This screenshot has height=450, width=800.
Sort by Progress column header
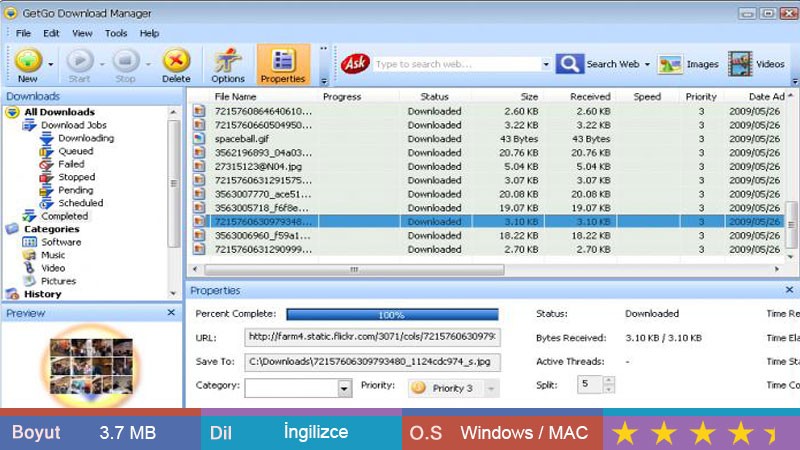(342, 96)
